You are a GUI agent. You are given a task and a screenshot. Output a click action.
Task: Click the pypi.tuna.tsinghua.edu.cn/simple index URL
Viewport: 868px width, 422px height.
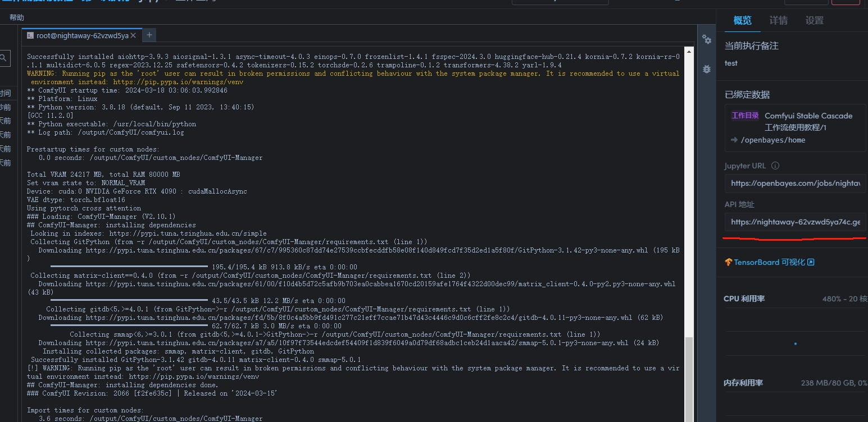188,233
